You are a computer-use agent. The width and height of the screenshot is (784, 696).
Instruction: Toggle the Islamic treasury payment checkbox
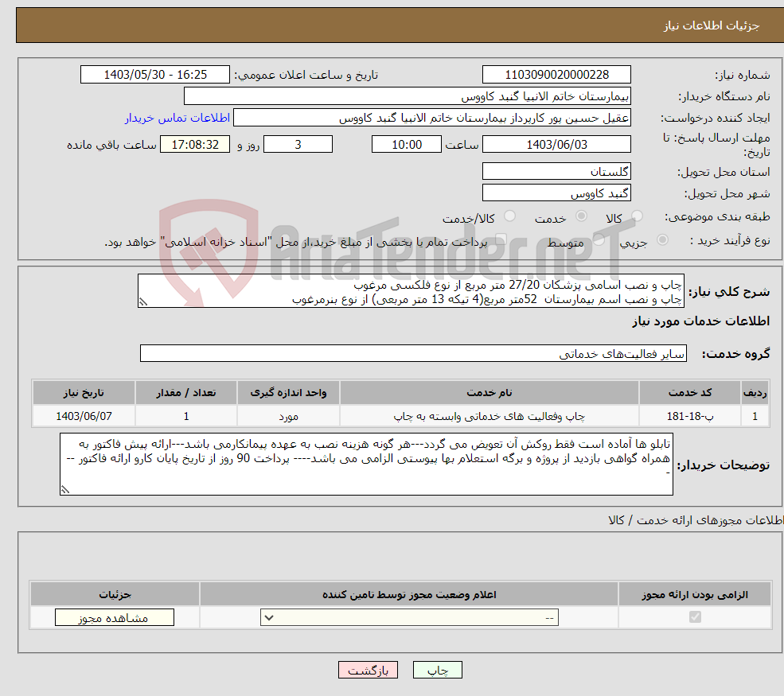[501, 240]
